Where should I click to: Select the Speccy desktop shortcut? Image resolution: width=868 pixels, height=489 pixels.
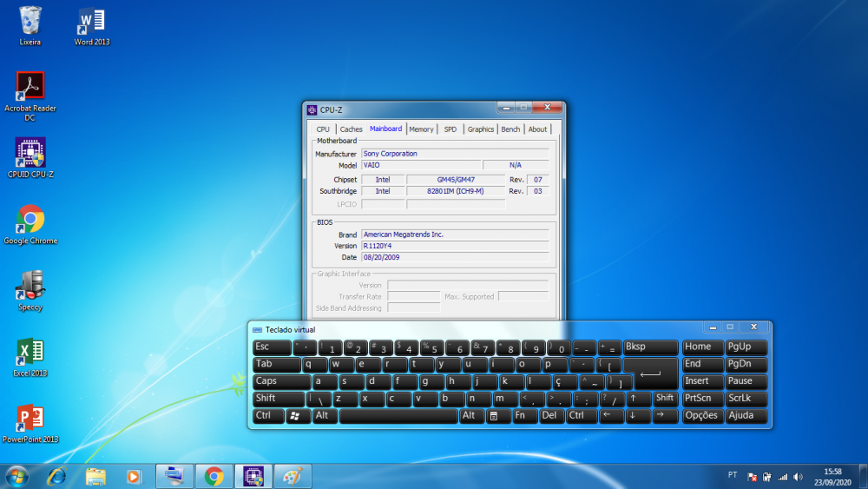[x=30, y=291]
